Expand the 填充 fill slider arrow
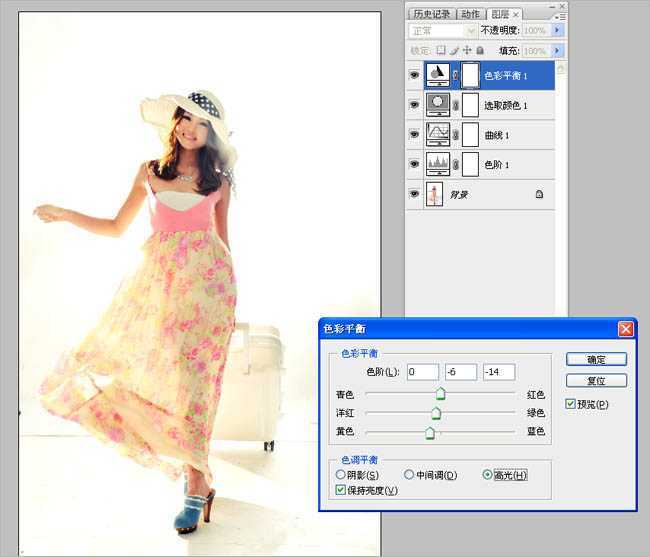The height and width of the screenshot is (557, 650). click(x=557, y=50)
